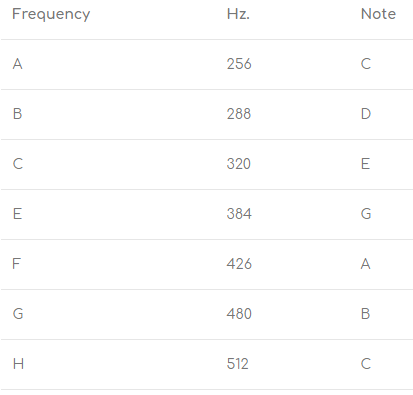
Task: Click Frequency letter F in table
Action: point(16,264)
